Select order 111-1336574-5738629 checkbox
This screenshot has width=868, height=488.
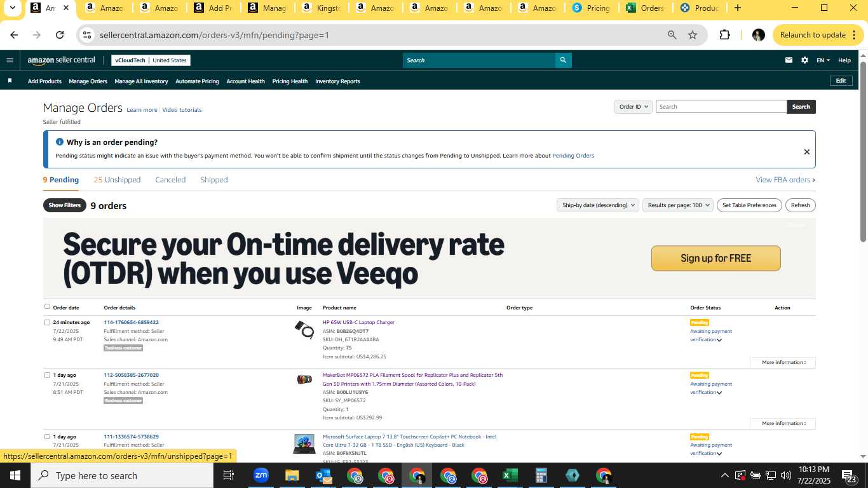(47, 437)
